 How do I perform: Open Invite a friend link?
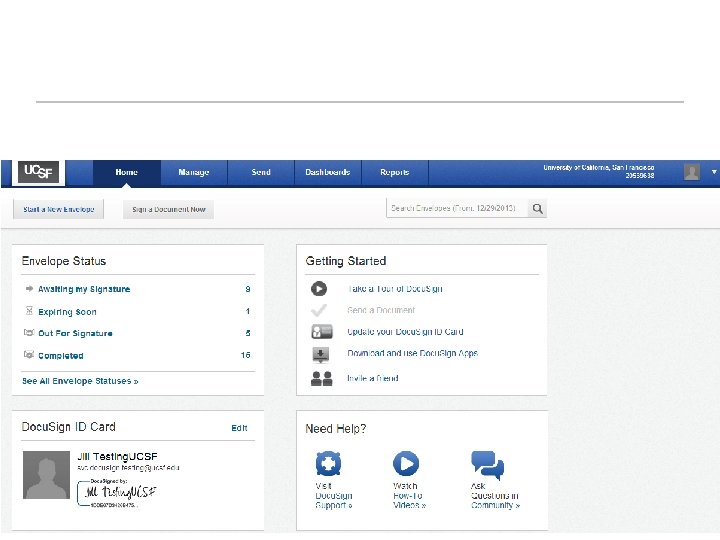373,378
